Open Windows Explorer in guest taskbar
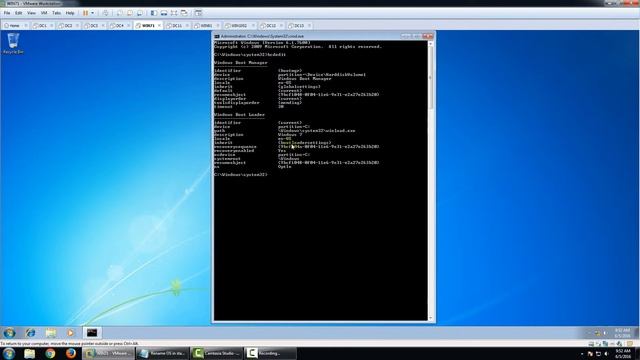Image resolution: width=640 pixels, height=360 pixels. tap(51, 333)
